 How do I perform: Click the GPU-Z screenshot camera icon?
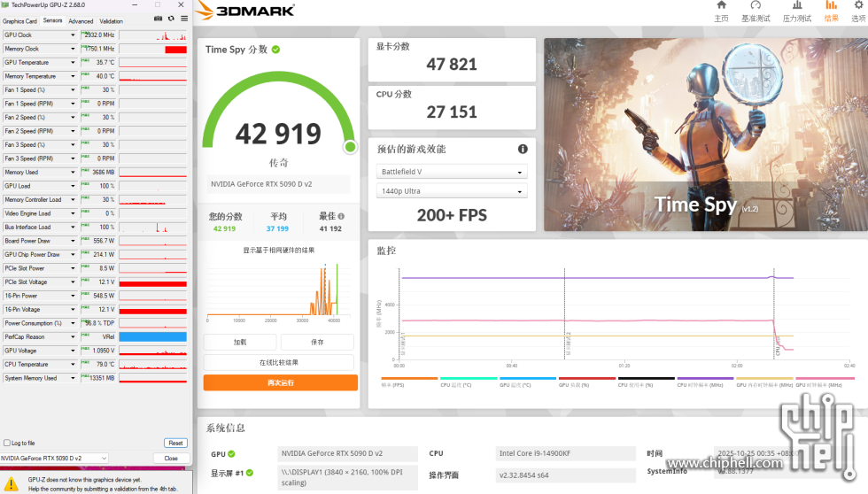pos(158,19)
